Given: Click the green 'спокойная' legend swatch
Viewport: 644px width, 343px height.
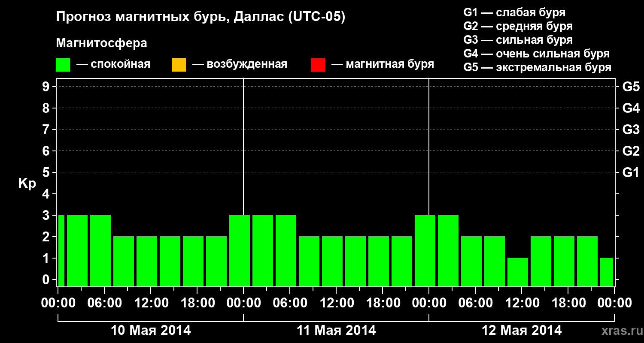Looking at the screenshot, I should [63, 65].
